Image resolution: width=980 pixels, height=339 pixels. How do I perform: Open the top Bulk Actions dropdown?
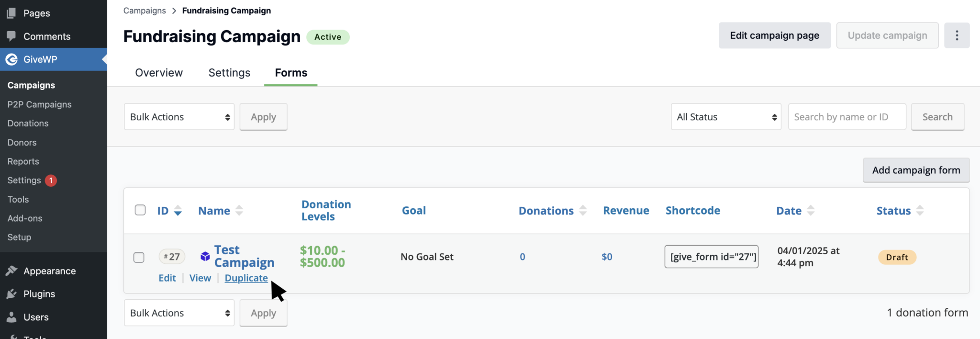pyautogui.click(x=179, y=116)
